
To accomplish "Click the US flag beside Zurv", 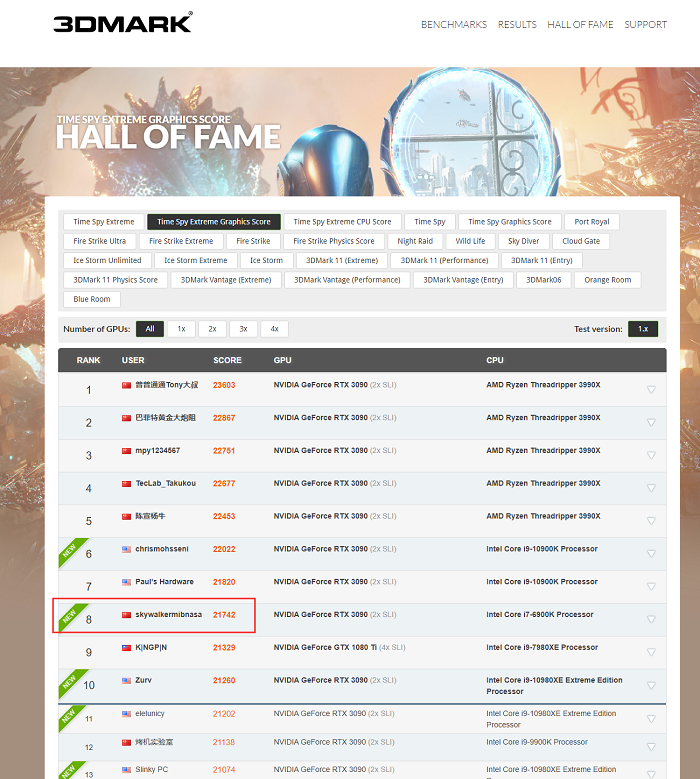I will point(126,680).
